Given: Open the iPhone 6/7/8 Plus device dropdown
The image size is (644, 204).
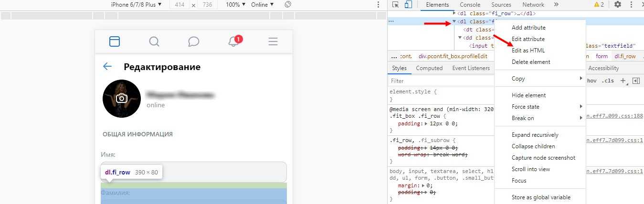Looking at the screenshot, I should (136, 4).
